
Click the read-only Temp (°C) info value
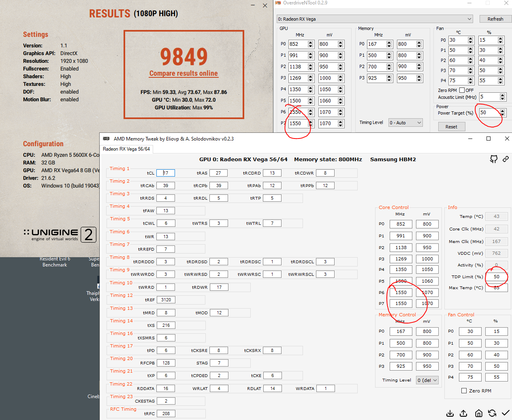497,216
